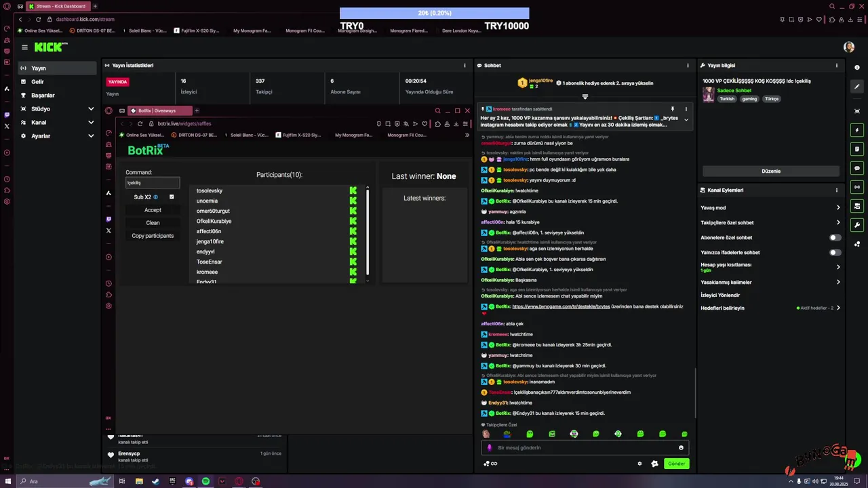Focus the Bir mesaj gönderin chat input
Viewport: 868px width, 488px height.
585,447
